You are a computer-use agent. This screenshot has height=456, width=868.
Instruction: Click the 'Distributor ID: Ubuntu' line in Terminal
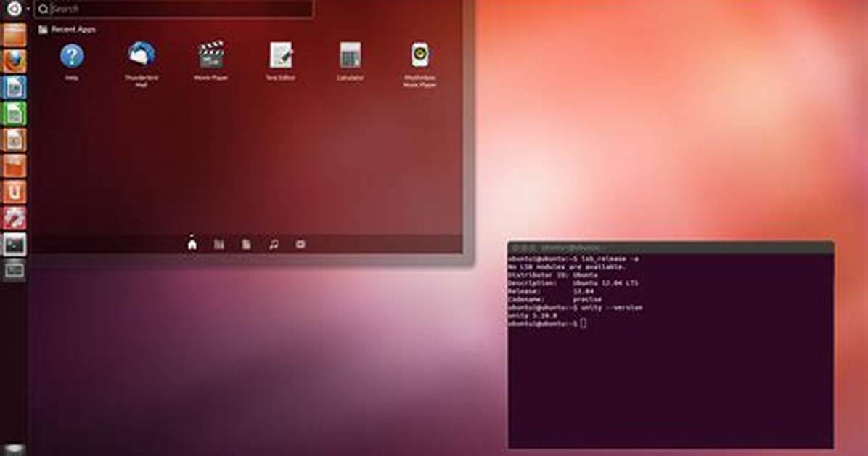point(553,274)
